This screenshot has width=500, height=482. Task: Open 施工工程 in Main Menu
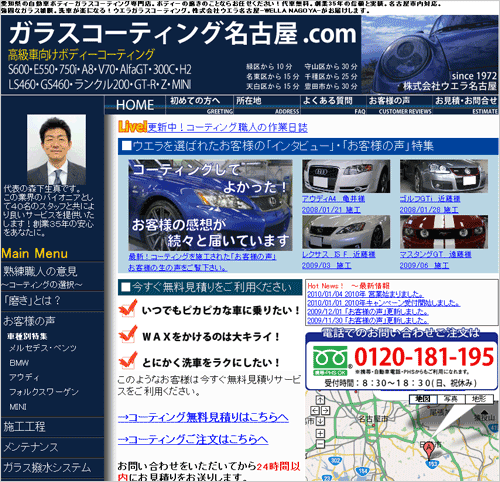coord(24,427)
